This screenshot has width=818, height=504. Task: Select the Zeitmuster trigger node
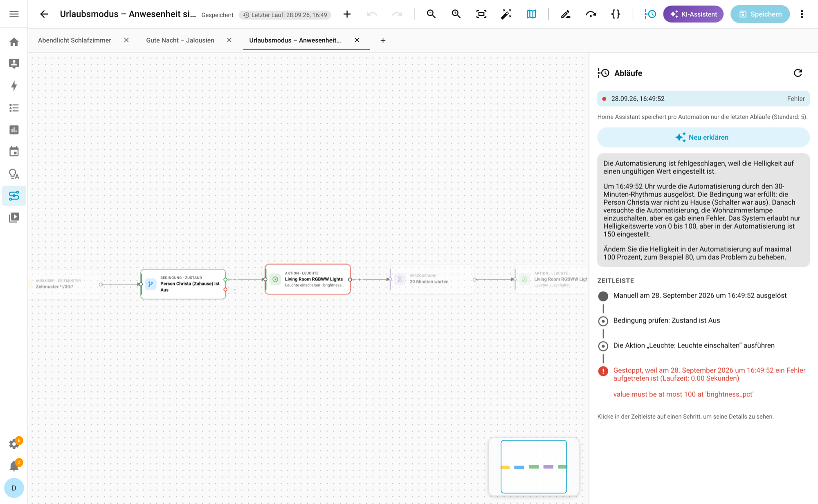tap(64, 284)
